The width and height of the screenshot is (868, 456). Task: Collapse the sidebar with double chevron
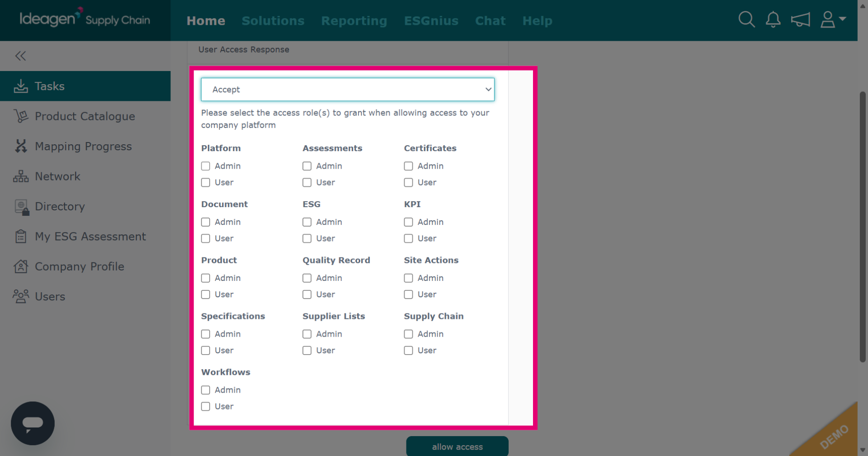pyautogui.click(x=20, y=56)
